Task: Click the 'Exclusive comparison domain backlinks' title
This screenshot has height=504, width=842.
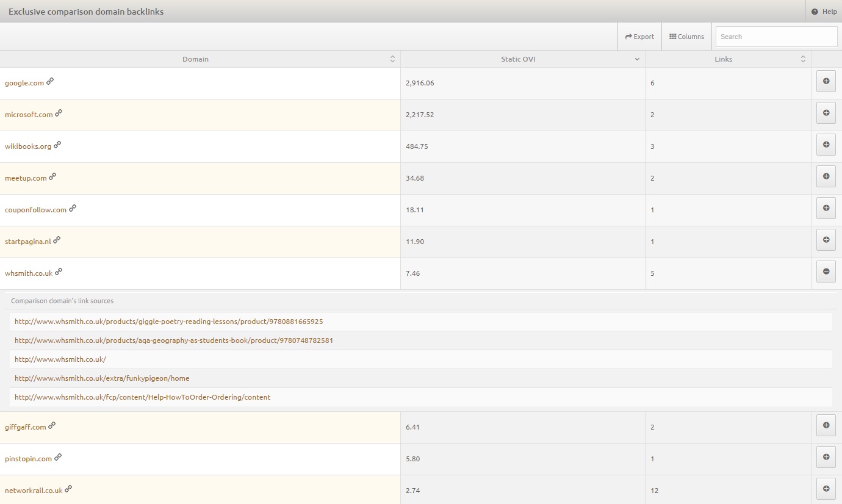Action: pos(86,12)
